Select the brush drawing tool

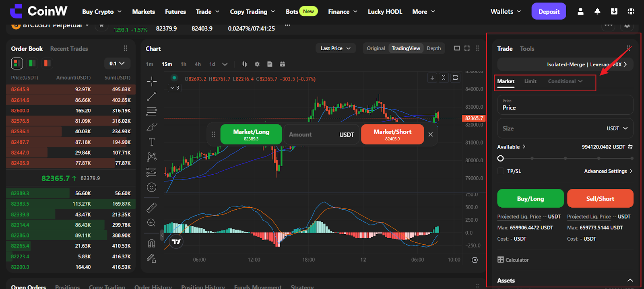click(x=152, y=127)
